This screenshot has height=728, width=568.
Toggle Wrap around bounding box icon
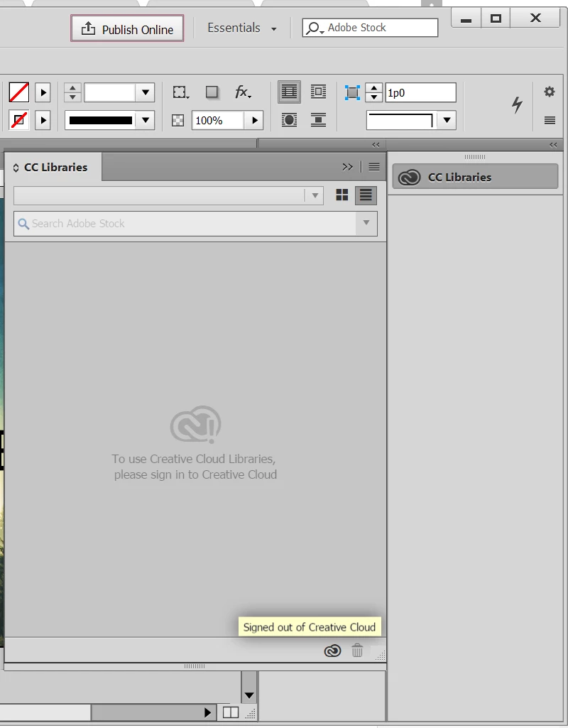[318, 92]
